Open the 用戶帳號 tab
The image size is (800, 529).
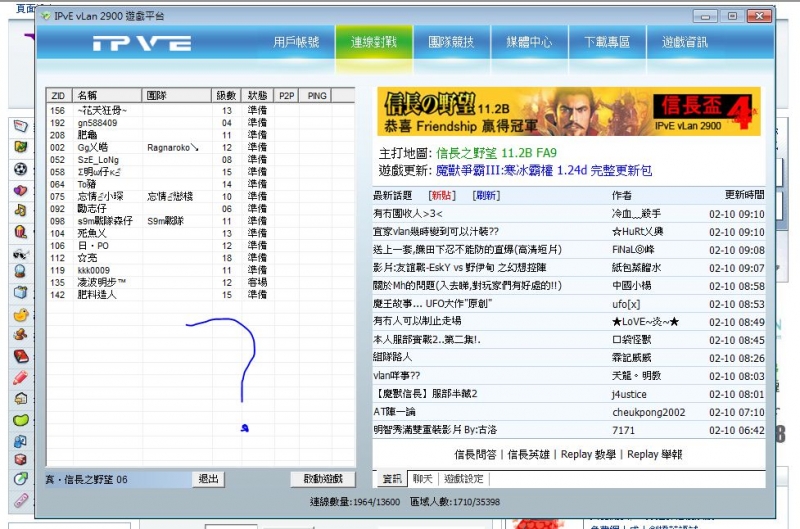(296, 42)
